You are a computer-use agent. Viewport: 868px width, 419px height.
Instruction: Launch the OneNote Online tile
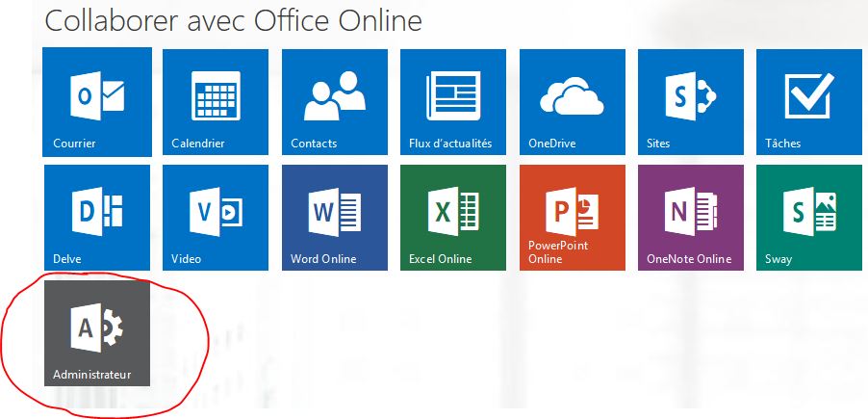pyautogui.click(x=691, y=217)
